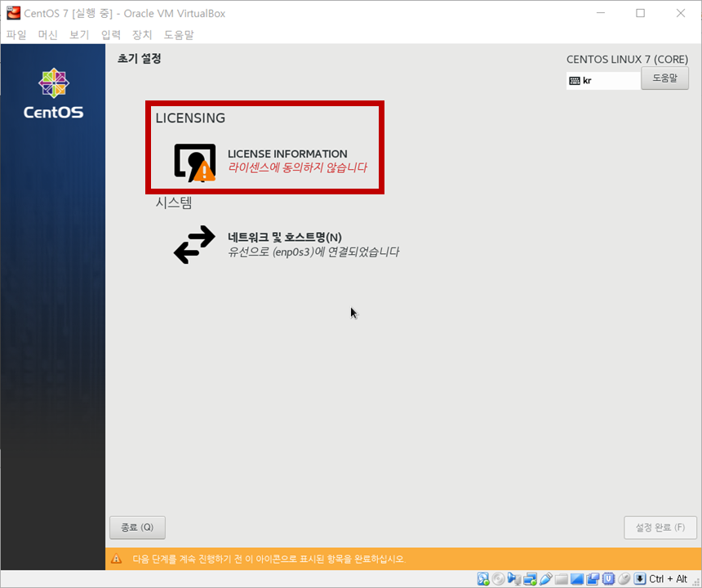Minimize the VirtualBox window

[600, 13]
